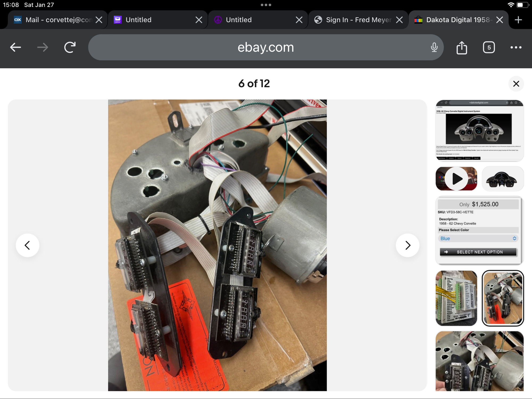Image resolution: width=532 pixels, height=399 pixels.
Task: Close the photo gallery with the X
Action: (516, 84)
